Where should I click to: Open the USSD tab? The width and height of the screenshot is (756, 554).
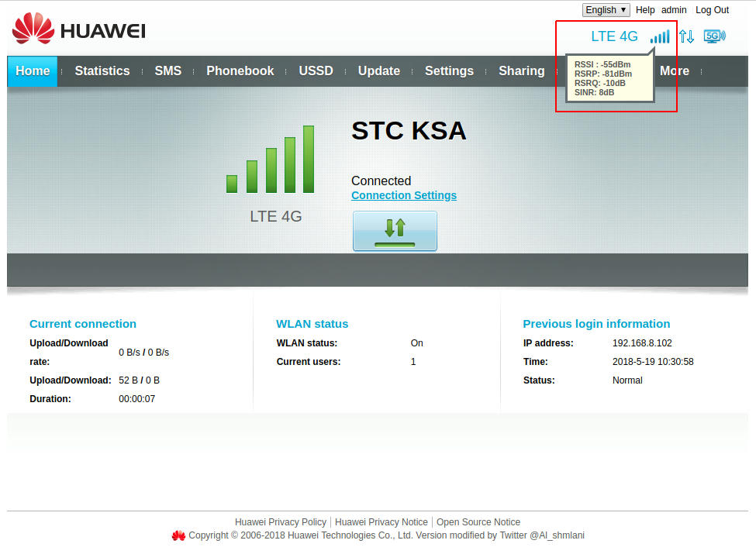tap(316, 71)
